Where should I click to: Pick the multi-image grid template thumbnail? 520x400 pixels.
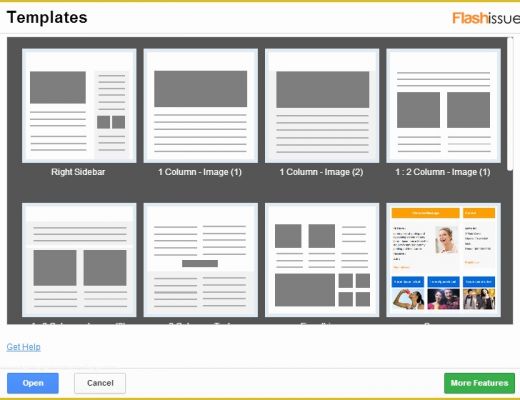click(322, 260)
